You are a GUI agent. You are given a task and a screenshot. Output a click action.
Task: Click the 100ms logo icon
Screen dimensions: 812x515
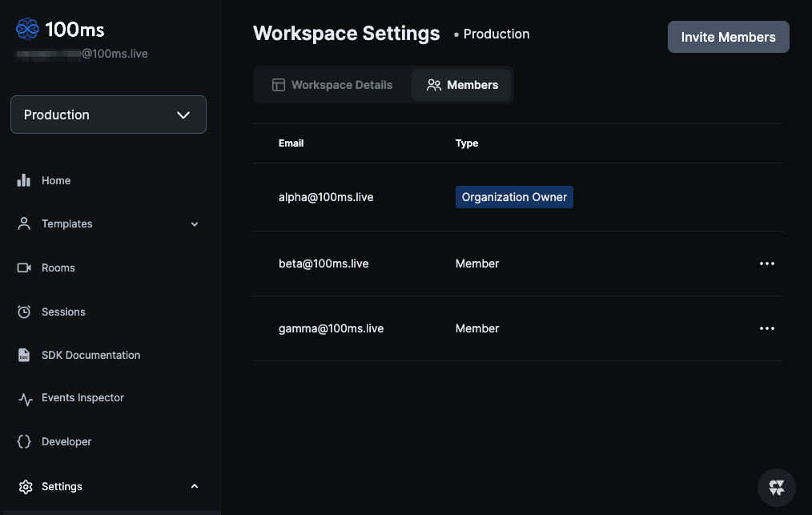click(x=27, y=29)
